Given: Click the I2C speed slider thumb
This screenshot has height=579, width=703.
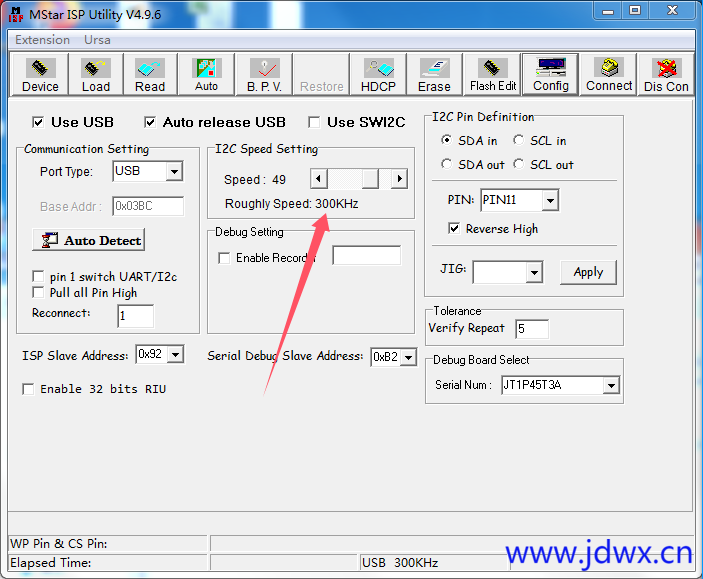Looking at the screenshot, I should (370, 179).
